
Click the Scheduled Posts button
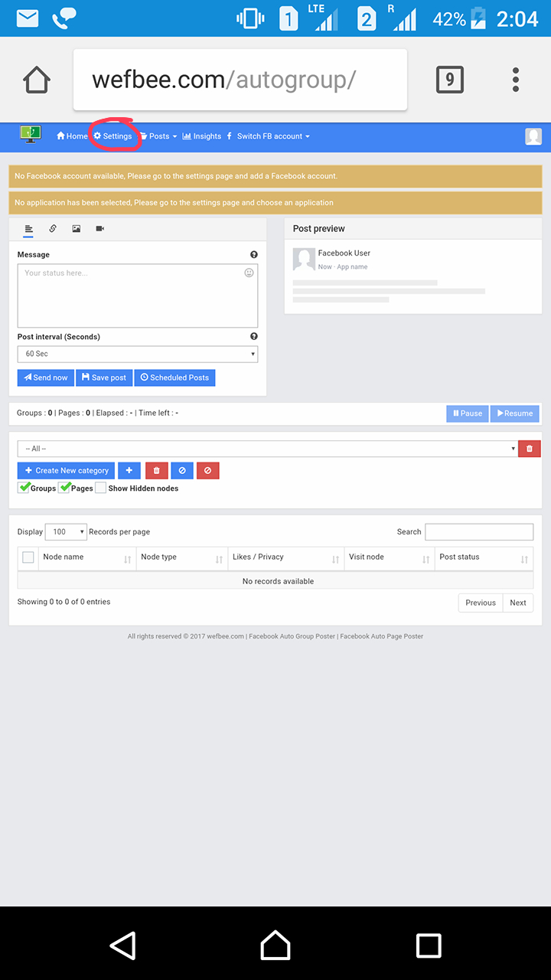(174, 377)
